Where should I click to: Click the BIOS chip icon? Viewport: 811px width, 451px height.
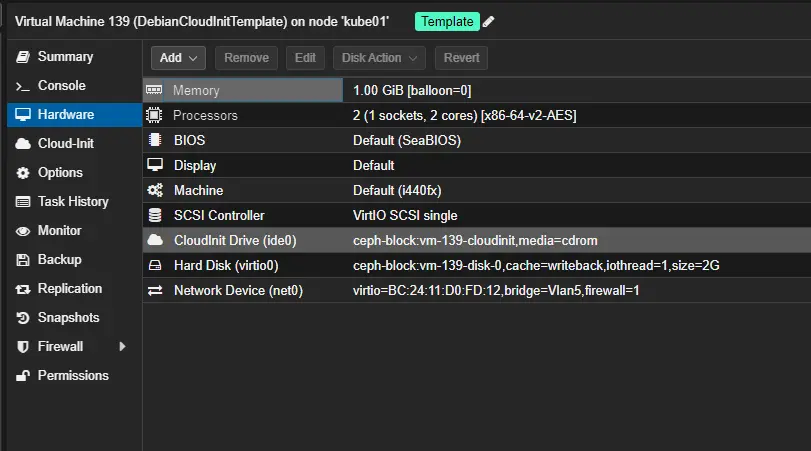[155, 140]
